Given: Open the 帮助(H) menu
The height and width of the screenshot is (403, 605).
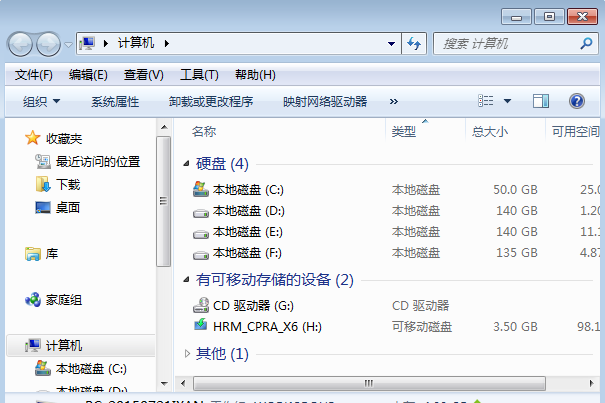Looking at the screenshot, I should click(x=255, y=75).
